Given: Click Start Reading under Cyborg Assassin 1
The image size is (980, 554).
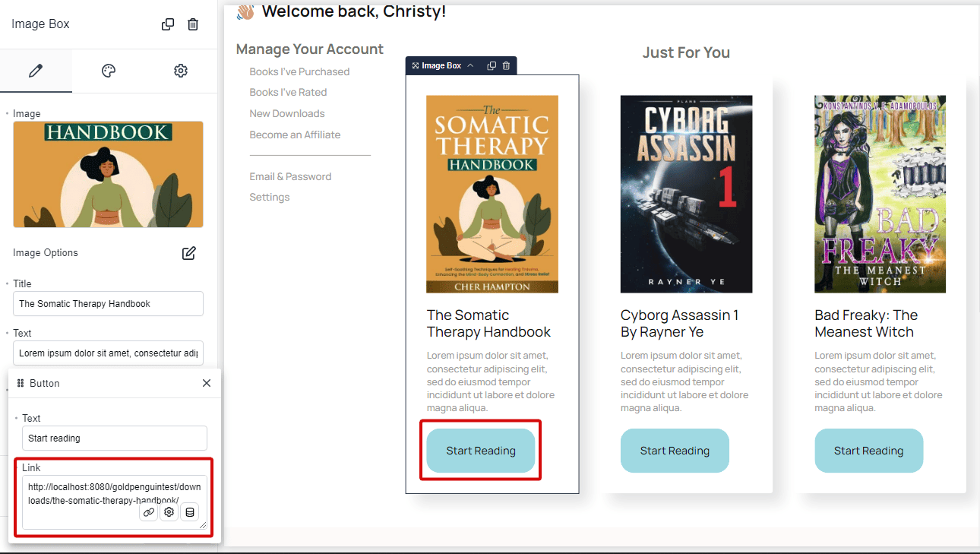Looking at the screenshot, I should click(675, 451).
